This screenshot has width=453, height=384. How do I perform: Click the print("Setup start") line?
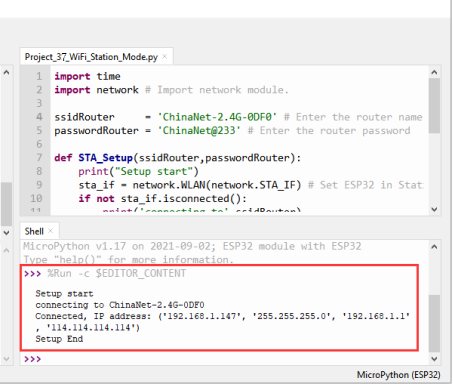point(139,171)
